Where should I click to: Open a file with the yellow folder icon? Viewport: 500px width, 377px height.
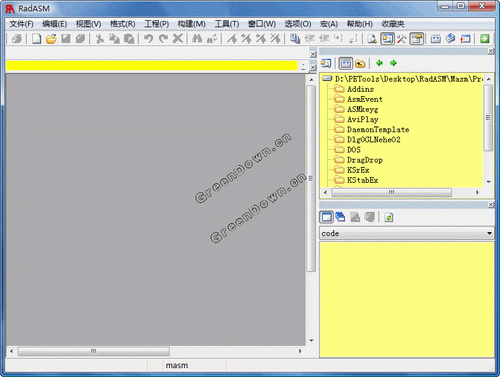pos(51,39)
